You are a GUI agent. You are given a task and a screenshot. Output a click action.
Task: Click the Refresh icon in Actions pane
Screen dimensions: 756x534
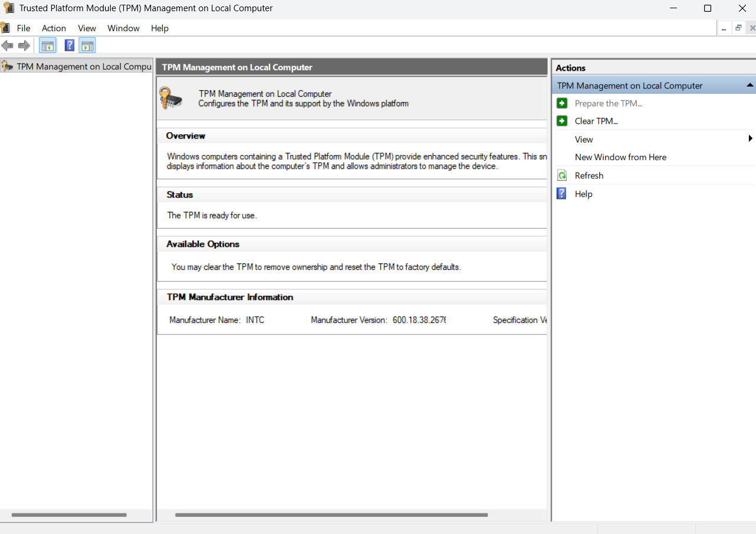click(x=561, y=175)
